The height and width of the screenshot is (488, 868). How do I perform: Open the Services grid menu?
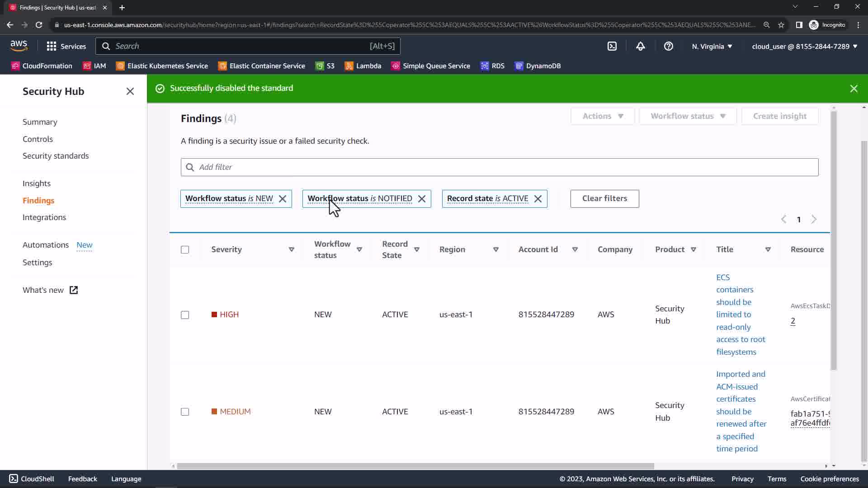(x=66, y=46)
